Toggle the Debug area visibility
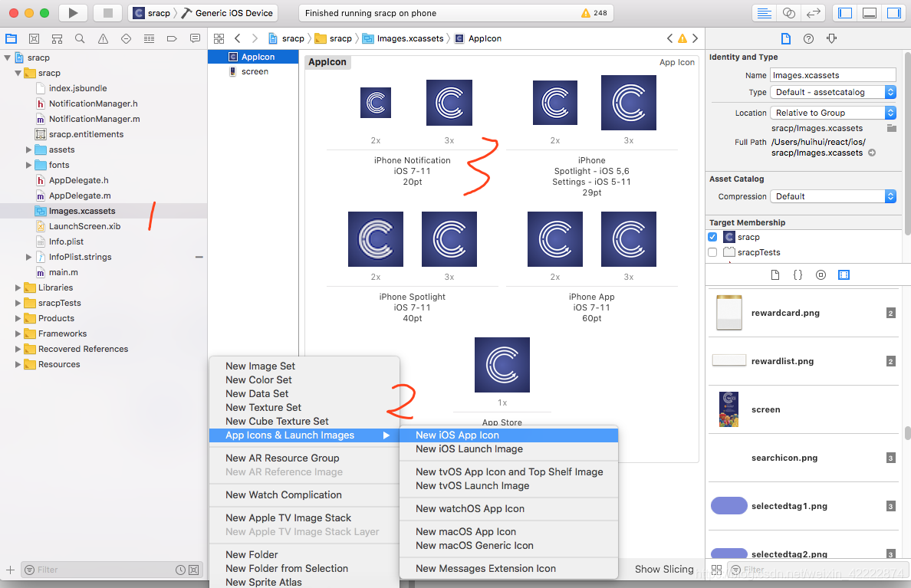The height and width of the screenshot is (588, 911). (x=870, y=13)
